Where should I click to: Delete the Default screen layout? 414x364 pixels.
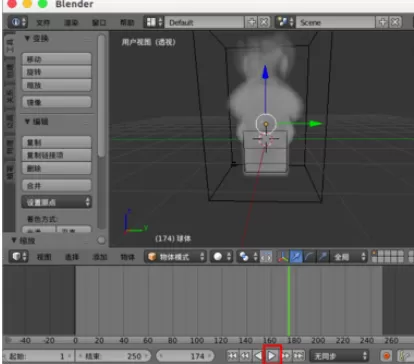click(264, 22)
